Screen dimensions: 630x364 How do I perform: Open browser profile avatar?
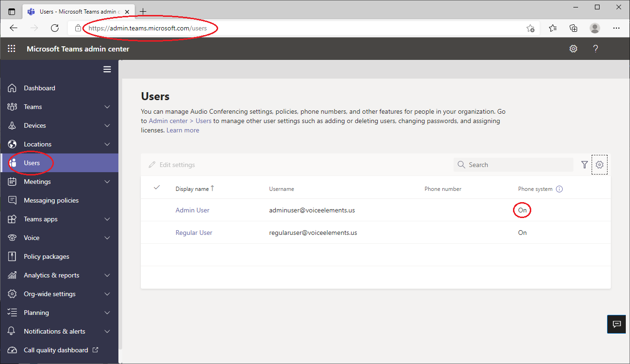point(595,28)
